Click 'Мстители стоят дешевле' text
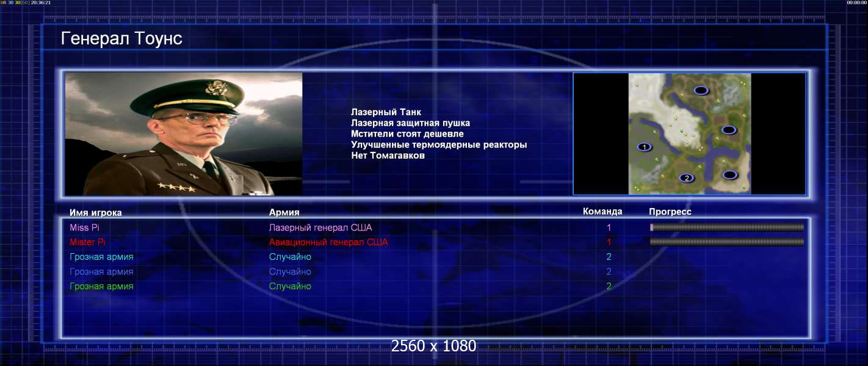 (x=407, y=134)
